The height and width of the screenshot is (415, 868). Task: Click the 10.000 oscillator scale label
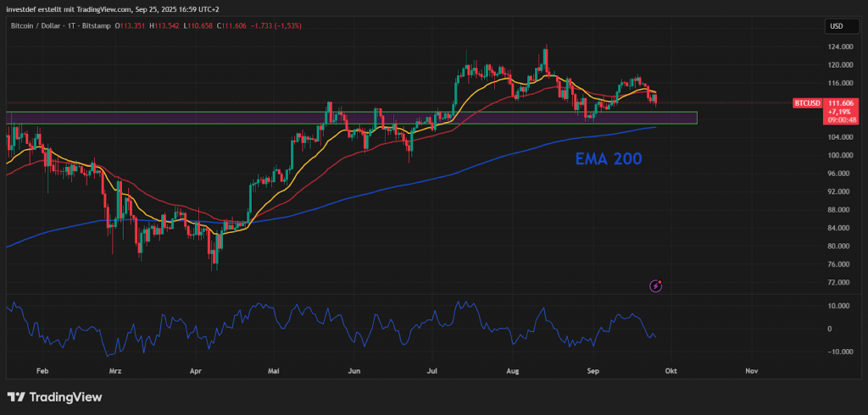[839, 306]
